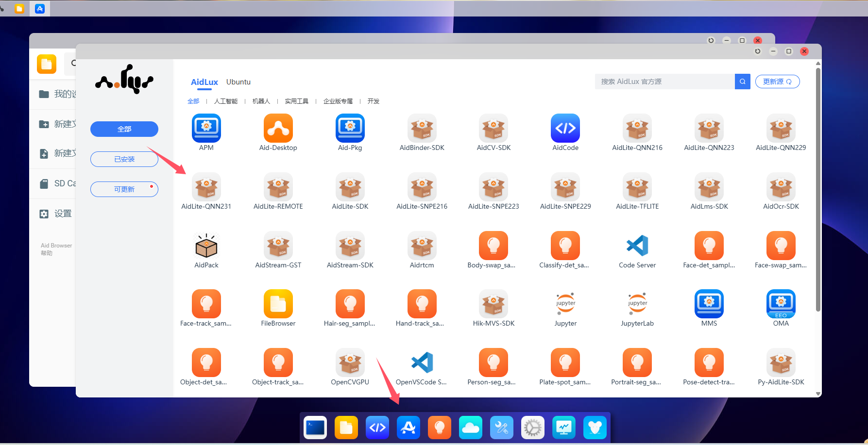Viewport: 868px width, 445px height.
Task: Filter by 实用工具 category
Action: pyautogui.click(x=297, y=101)
